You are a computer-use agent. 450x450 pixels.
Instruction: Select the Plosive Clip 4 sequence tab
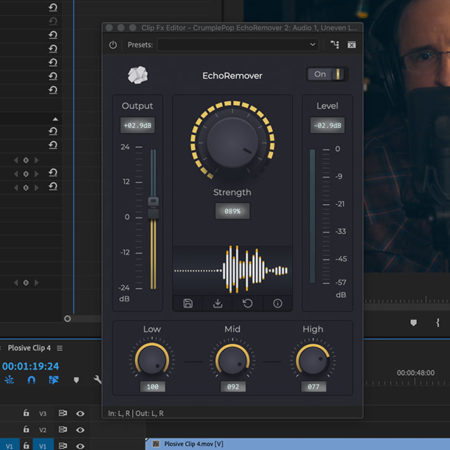[x=29, y=348]
